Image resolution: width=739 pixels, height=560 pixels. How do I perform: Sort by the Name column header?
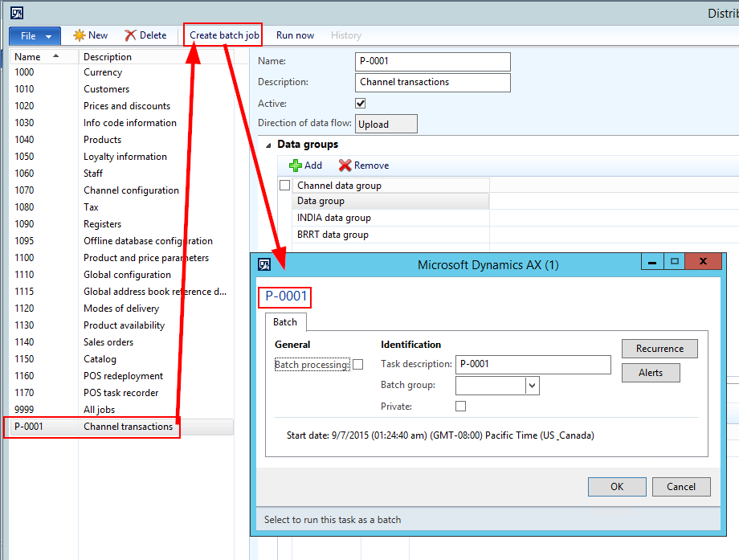(x=44, y=56)
